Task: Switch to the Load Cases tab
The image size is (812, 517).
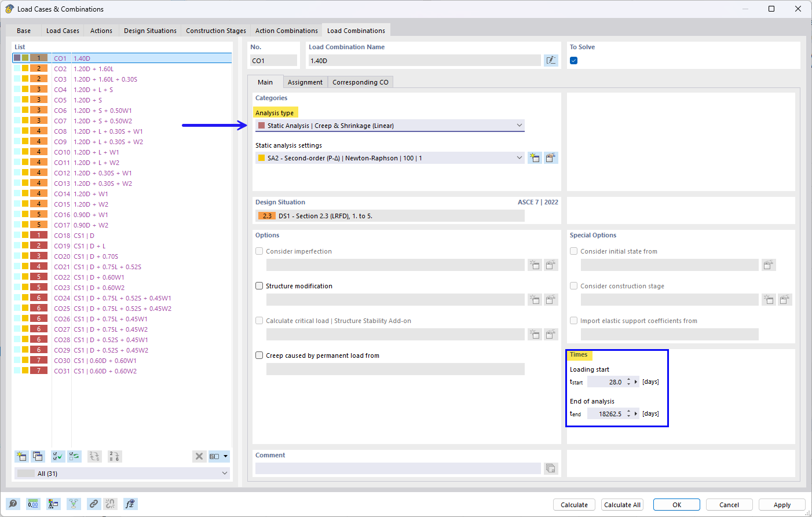Action: click(63, 31)
